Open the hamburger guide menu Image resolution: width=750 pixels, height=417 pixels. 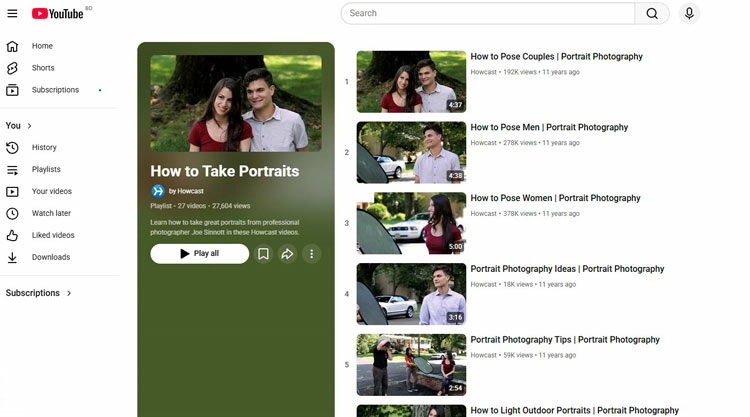(12, 13)
